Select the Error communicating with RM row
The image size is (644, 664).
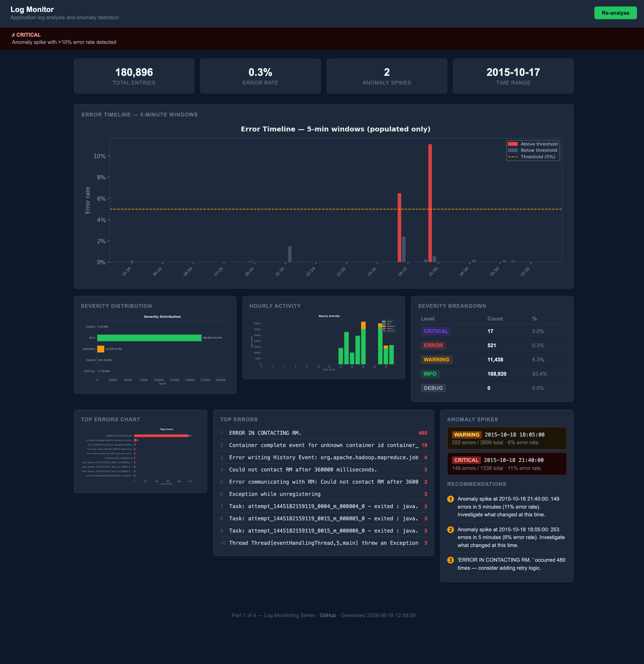(323, 482)
